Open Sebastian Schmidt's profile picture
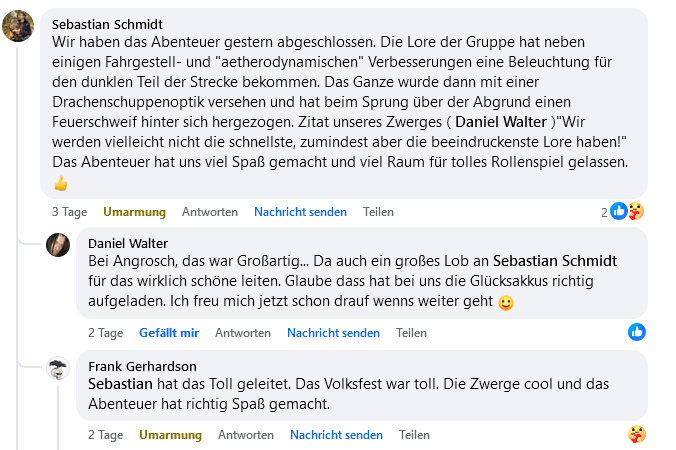 tap(19, 26)
